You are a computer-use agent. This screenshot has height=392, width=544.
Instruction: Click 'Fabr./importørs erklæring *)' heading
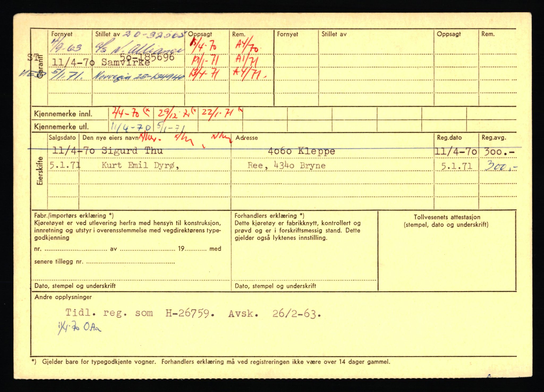coord(74,216)
